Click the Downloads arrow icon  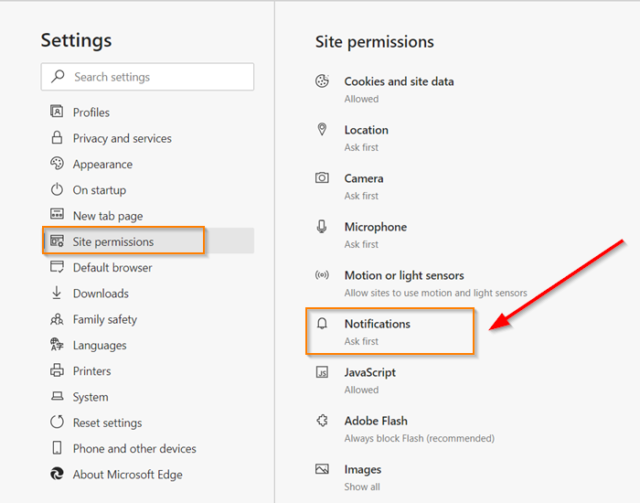click(57, 293)
